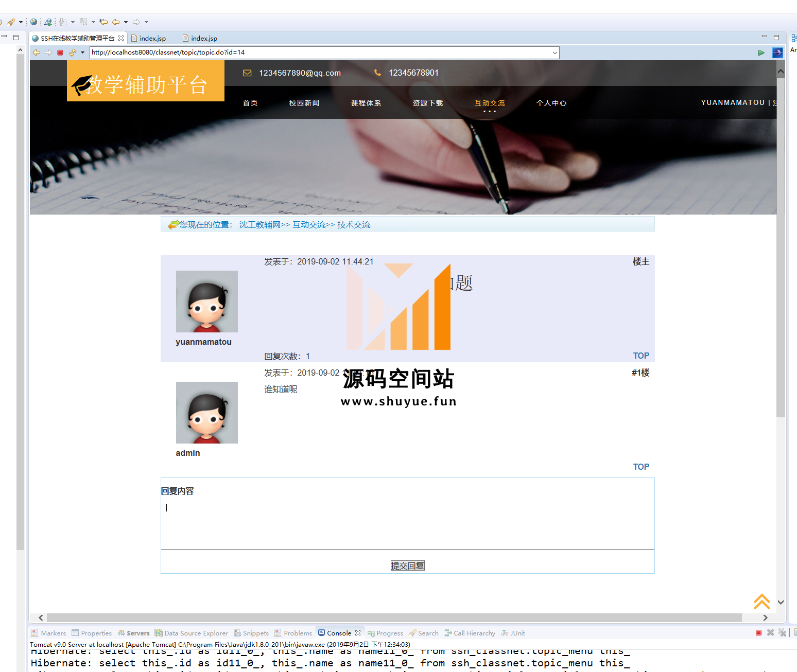Close the SSH在线教学辅助管理平台 browser tab

[121, 38]
